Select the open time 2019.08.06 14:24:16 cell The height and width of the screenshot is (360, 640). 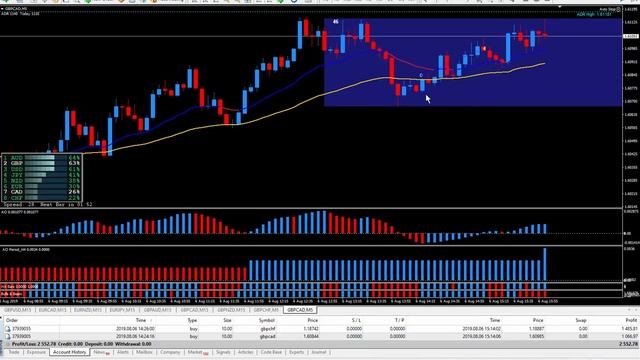coord(135,336)
